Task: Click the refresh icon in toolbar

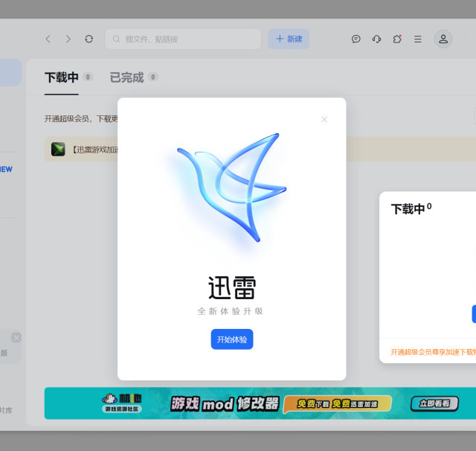Action: [x=89, y=39]
